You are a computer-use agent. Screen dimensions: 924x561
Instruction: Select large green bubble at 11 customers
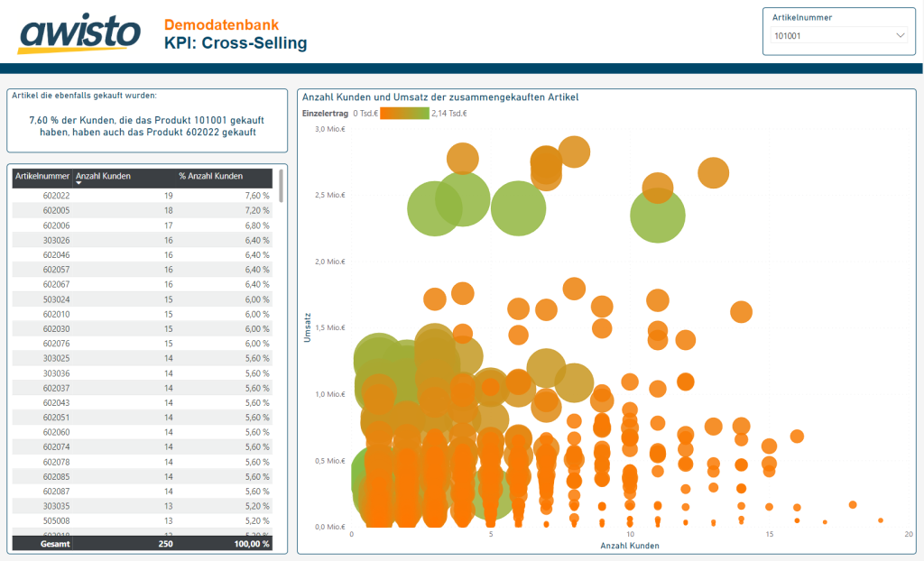(657, 216)
